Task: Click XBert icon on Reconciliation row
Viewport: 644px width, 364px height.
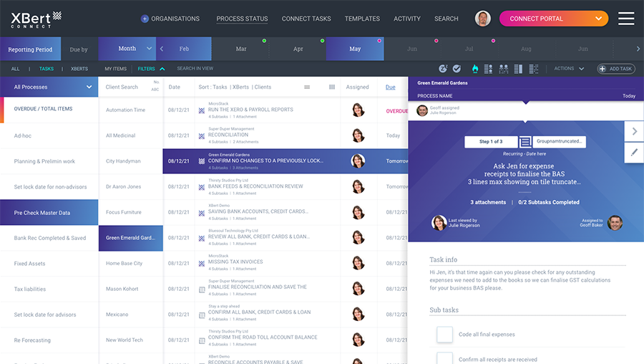Action: (x=202, y=136)
